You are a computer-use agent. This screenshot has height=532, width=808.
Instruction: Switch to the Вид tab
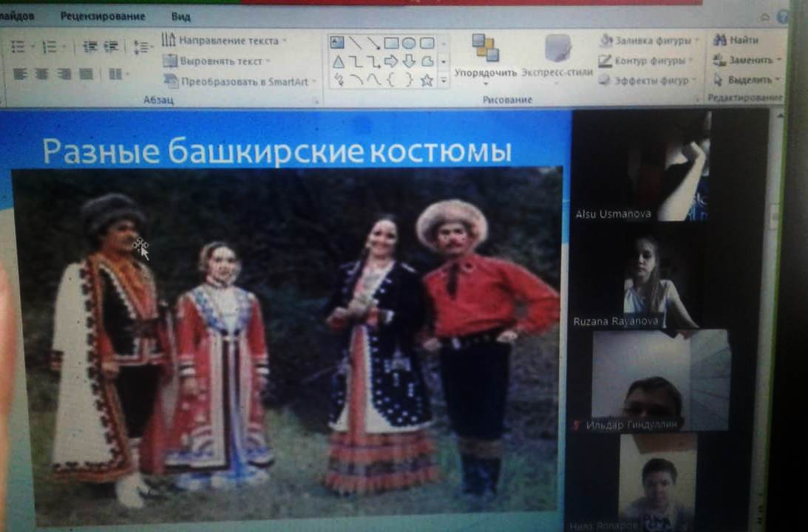pyautogui.click(x=180, y=16)
